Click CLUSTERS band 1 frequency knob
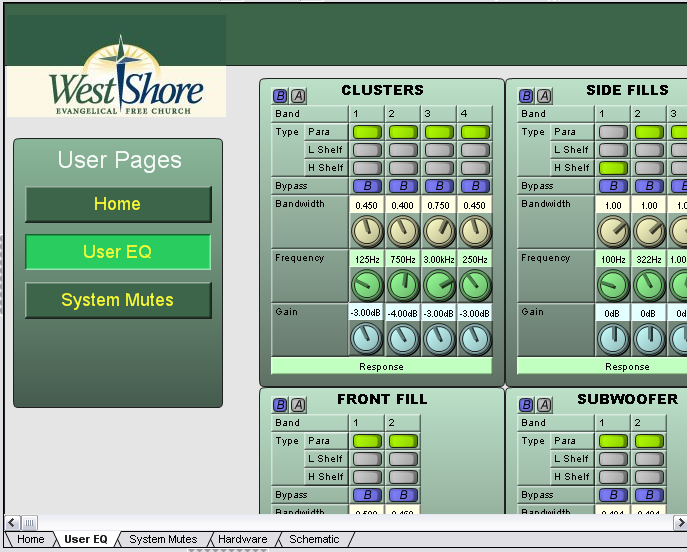Viewport: 687px width, 552px height. coord(367,285)
